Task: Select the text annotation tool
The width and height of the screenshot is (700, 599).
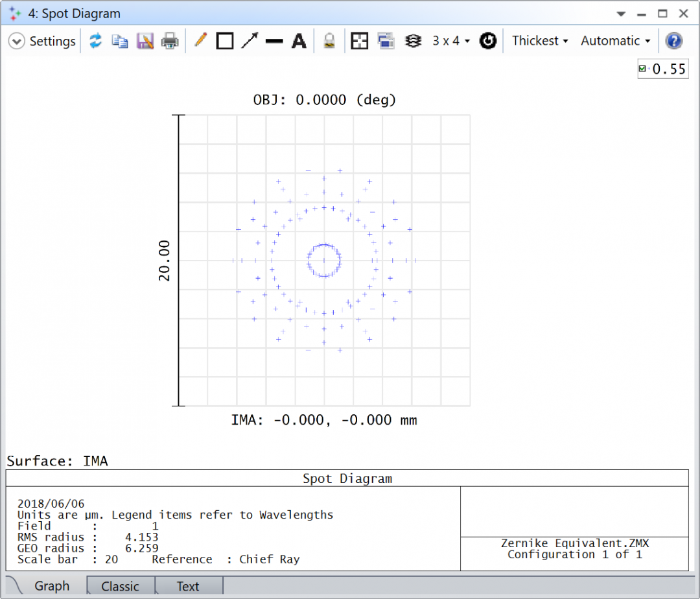Action: [299, 40]
